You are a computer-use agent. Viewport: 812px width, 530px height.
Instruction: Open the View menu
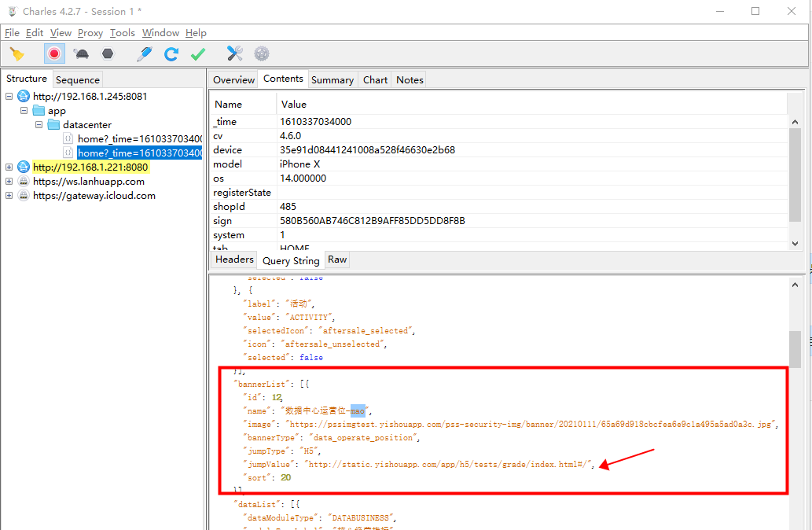[61, 33]
